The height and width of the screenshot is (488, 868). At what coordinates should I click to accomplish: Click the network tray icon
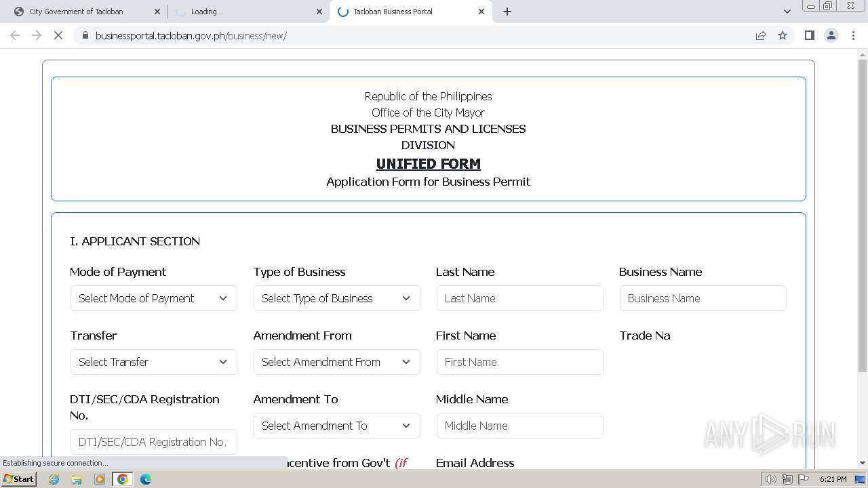(x=787, y=479)
